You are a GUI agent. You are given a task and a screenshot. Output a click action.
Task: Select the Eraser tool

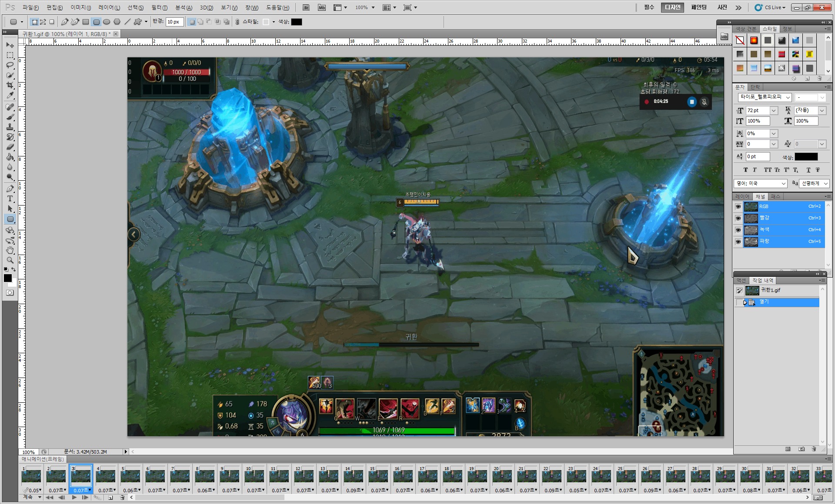point(10,147)
